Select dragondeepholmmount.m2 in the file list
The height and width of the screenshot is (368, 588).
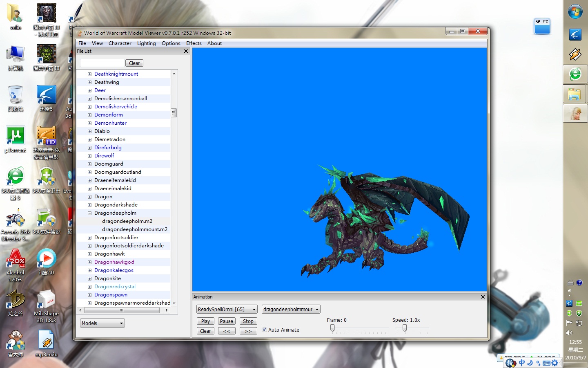pyautogui.click(x=135, y=229)
